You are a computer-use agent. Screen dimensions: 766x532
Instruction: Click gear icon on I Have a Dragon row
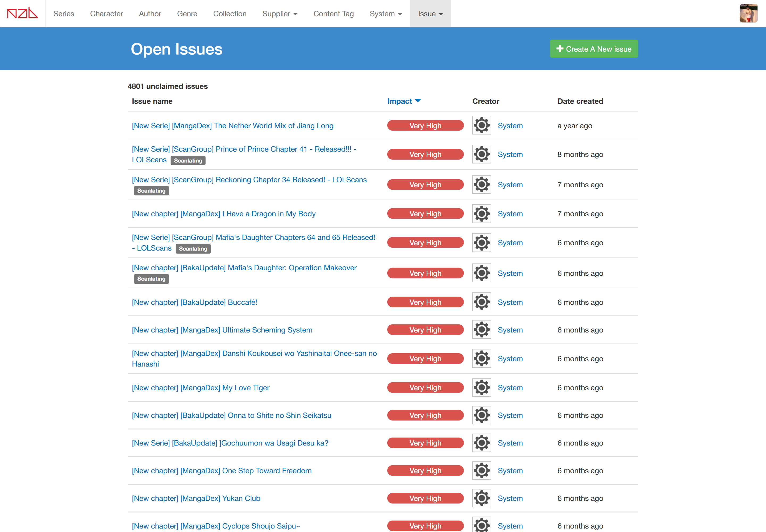(x=481, y=214)
